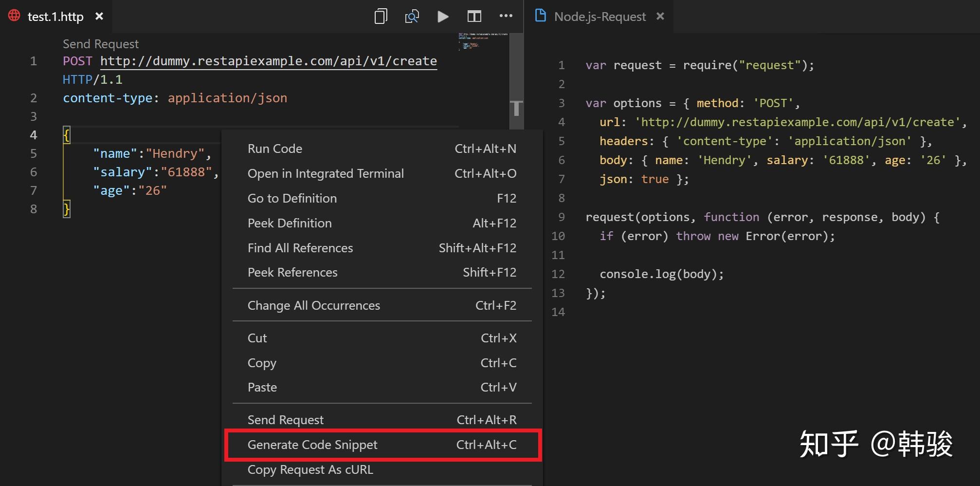980x486 pixels.
Task: Click the globe icon on test.1.http tab
Action: (x=14, y=15)
